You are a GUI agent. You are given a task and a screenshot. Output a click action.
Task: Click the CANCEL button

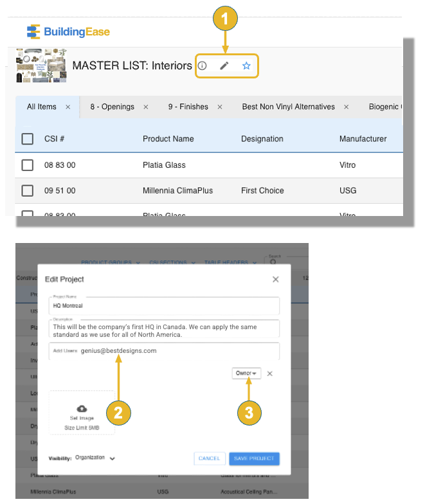point(210,459)
